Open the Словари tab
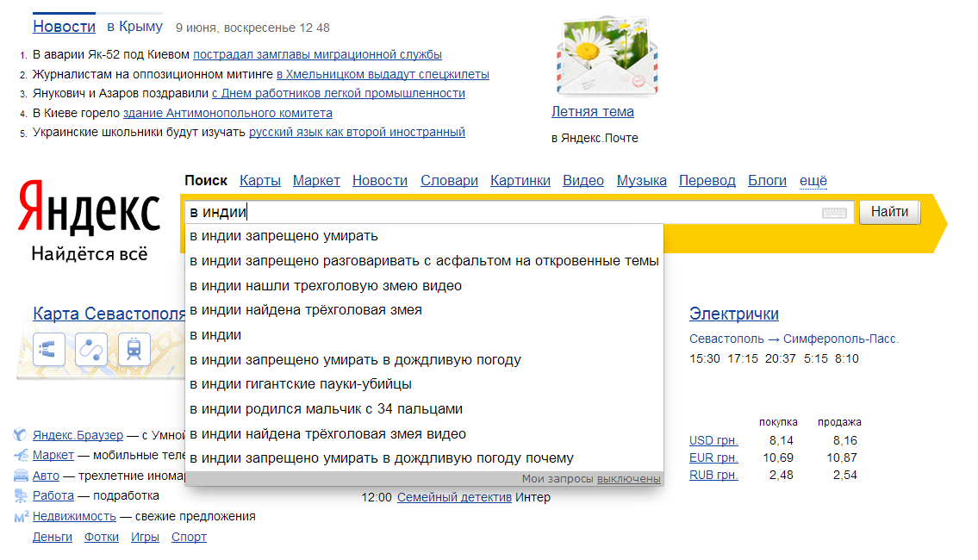Image resolution: width=978 pixels, height=560 pixels. [x=449, y=181]
